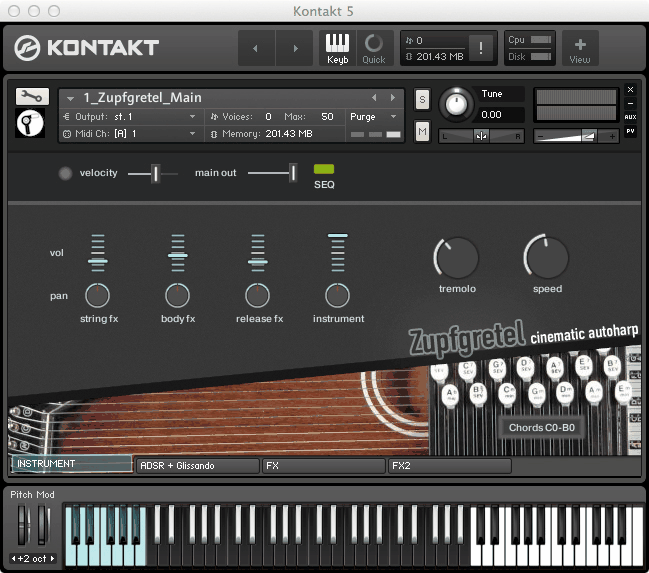Open the Quick load panel

[374, 48]
